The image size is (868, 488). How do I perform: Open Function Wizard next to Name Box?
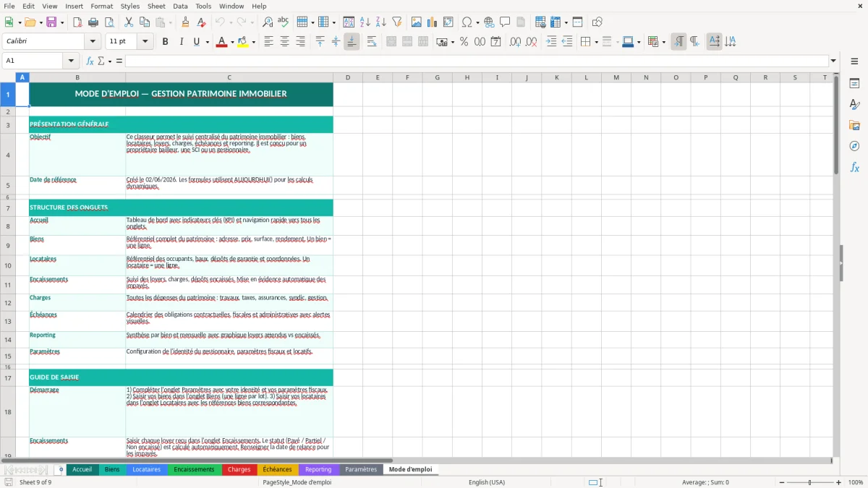click(90, 61)
